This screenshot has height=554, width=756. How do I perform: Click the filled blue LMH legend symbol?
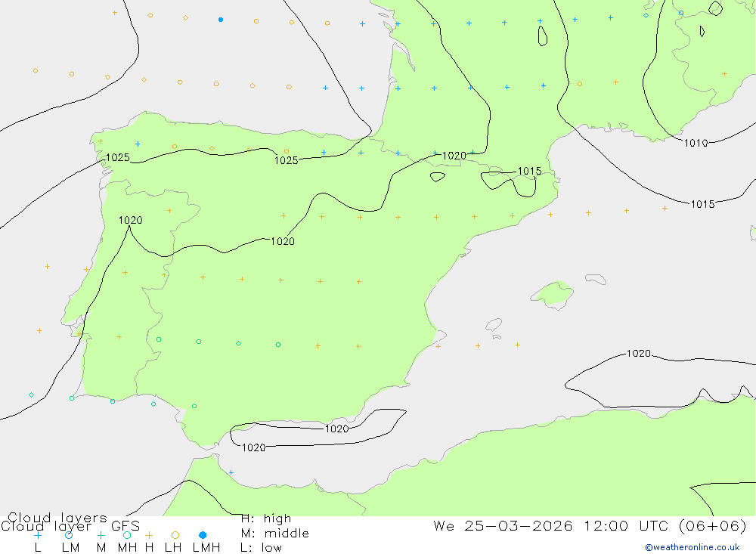point(203,535)
